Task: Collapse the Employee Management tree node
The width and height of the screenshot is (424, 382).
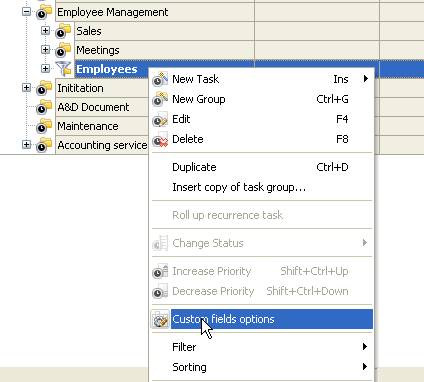Action: 26,12
